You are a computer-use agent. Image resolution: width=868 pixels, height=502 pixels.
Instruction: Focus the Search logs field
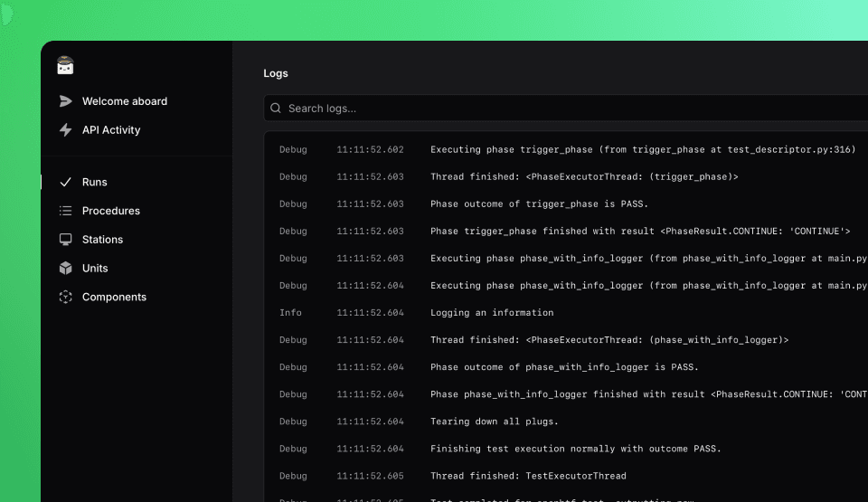point(566,108)
